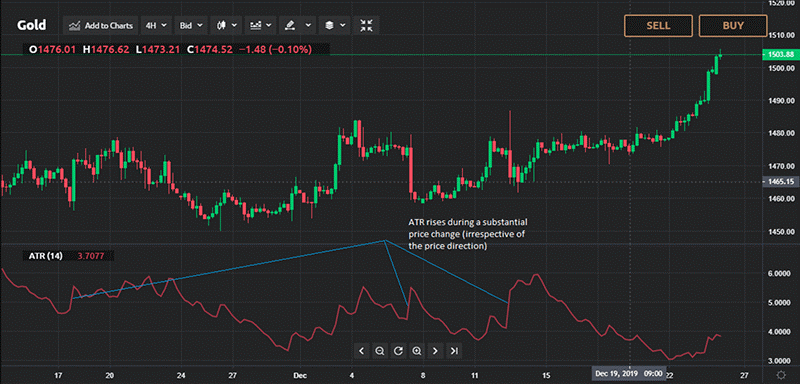This screenshot has width=800, height=384.
Task: Open chart settings gear
Action: pyautogui.click(x=781, y=375)
